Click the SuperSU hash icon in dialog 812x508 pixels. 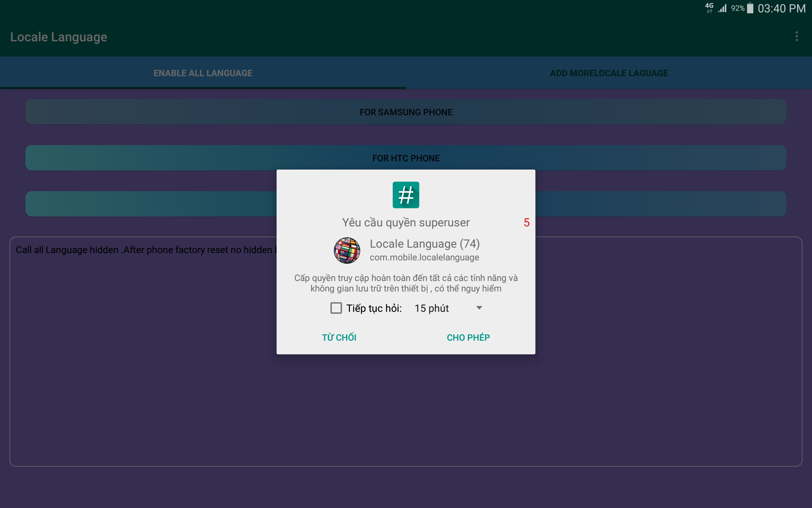[406, 195]
